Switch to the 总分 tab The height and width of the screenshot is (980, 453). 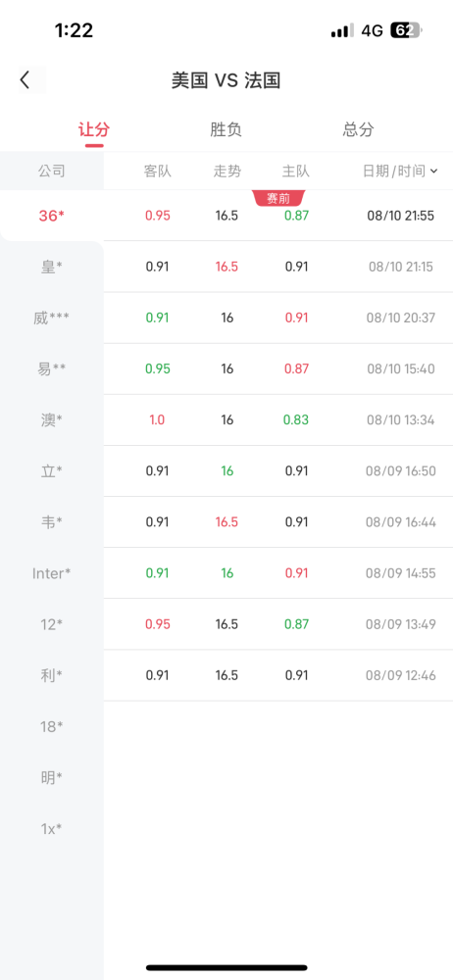click(359, 130)
